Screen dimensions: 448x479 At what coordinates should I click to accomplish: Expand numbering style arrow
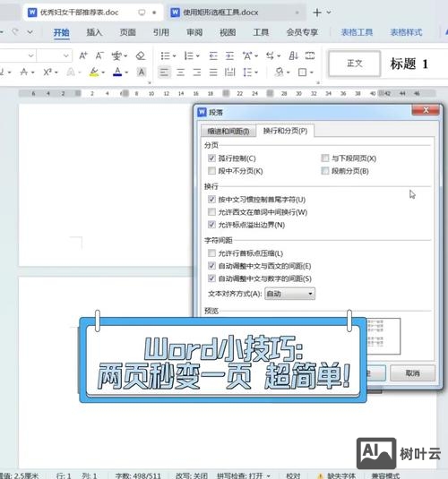coord(197,56)
